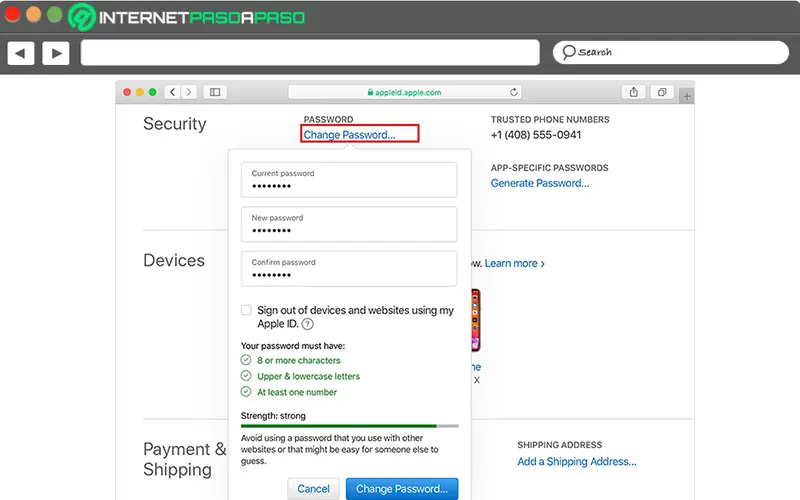Show Safari tab overview icon
Viewport: 800px width, 500px height.
(x=662, y=92)
